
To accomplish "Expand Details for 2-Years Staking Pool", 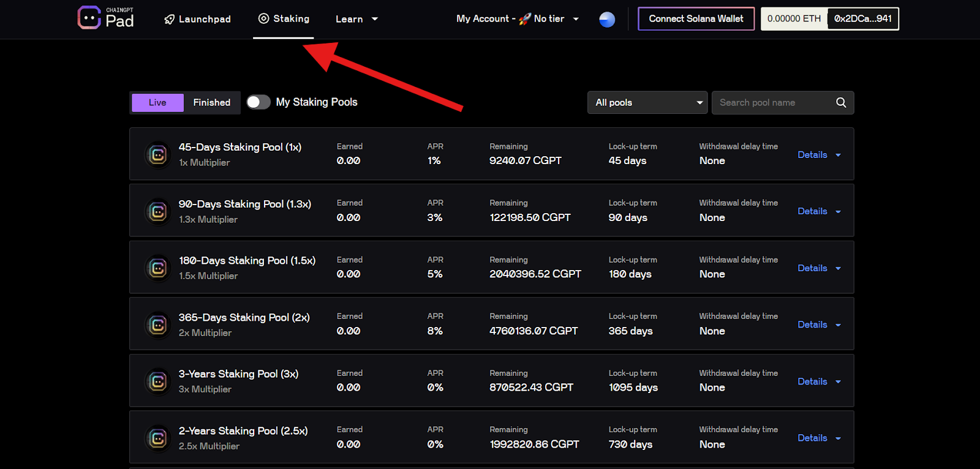I will pyautogui.click(x=819, y=438).
